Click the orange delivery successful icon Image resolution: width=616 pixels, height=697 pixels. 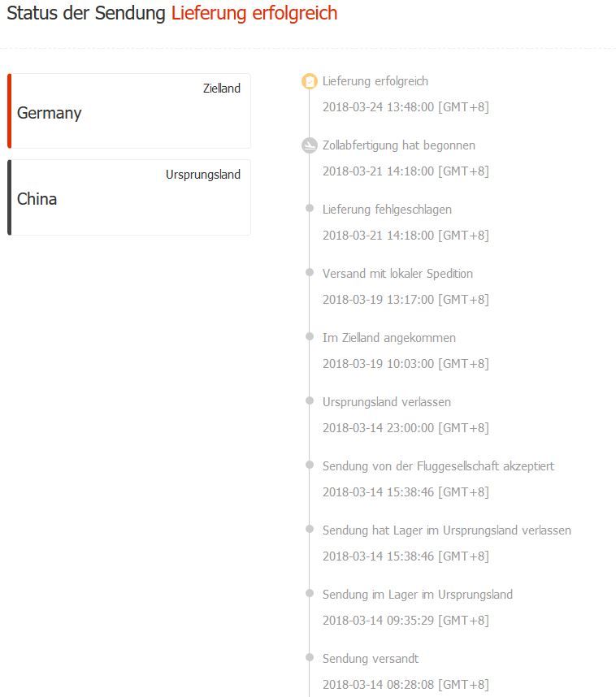(x=310, y=81)
